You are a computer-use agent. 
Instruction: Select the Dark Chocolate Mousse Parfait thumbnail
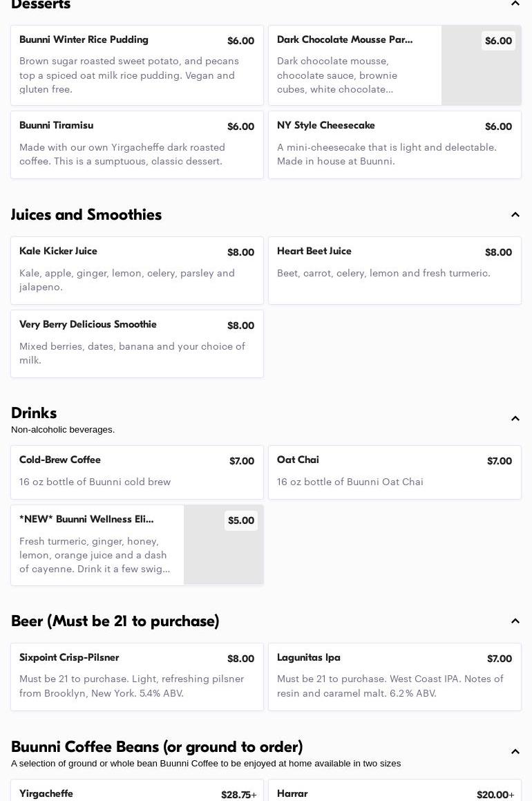pos(482,66)
